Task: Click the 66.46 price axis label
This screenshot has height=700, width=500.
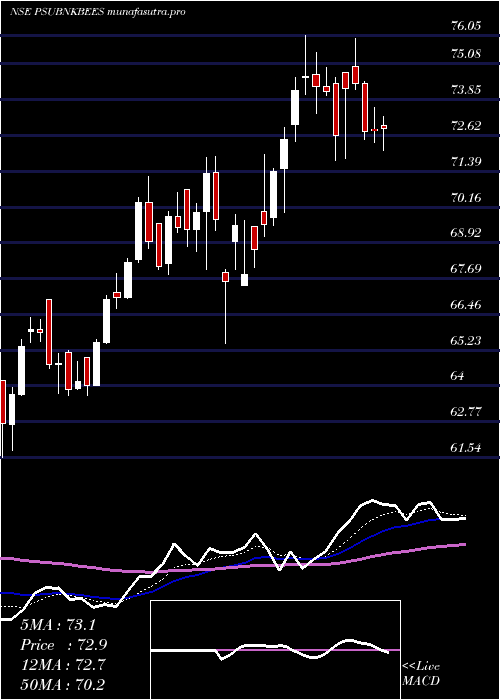Action: (466, 305)
